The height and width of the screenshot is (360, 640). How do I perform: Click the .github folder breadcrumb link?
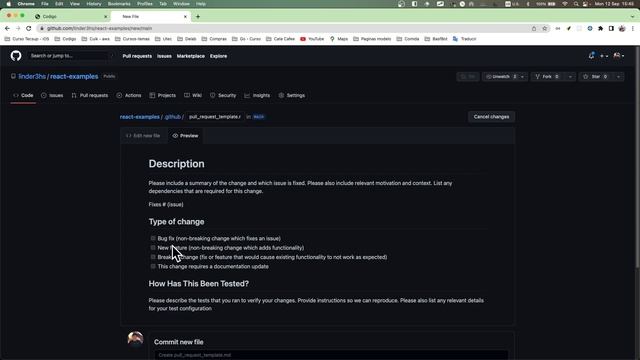(172, 117)
